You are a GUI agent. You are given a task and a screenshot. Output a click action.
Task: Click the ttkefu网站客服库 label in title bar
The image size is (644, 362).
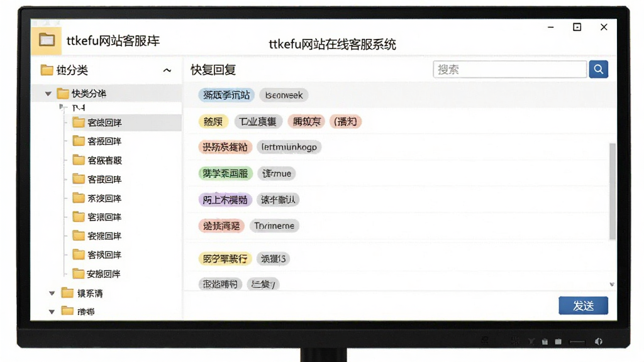(x=113, y=41)
